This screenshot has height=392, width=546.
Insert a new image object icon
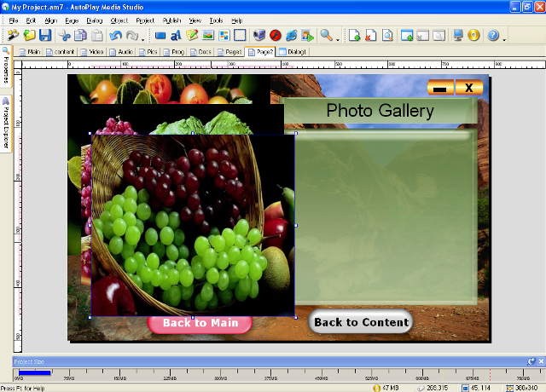point(207,36)
